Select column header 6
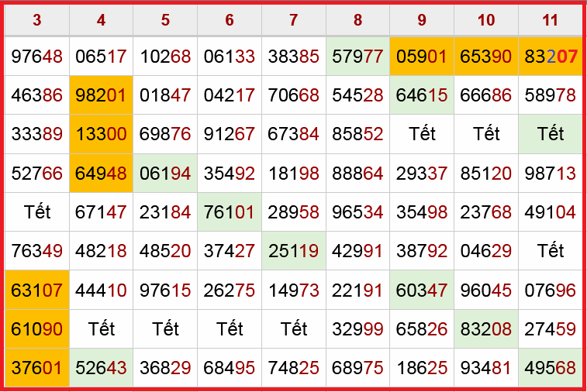Screen dimensions: 587x392 pos(230,20)
